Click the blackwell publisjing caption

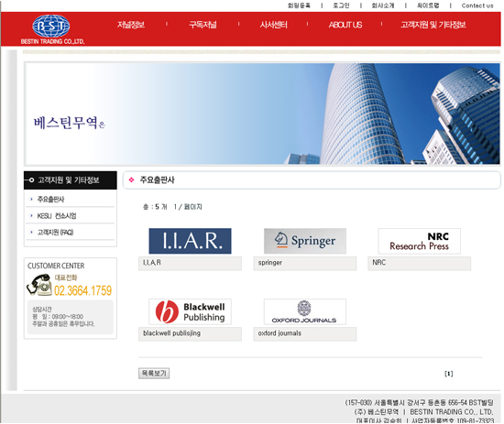[171, 333]
